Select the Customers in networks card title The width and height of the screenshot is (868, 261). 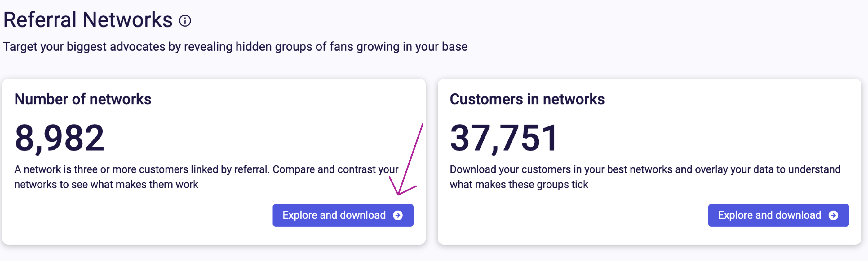coord(527,99)
